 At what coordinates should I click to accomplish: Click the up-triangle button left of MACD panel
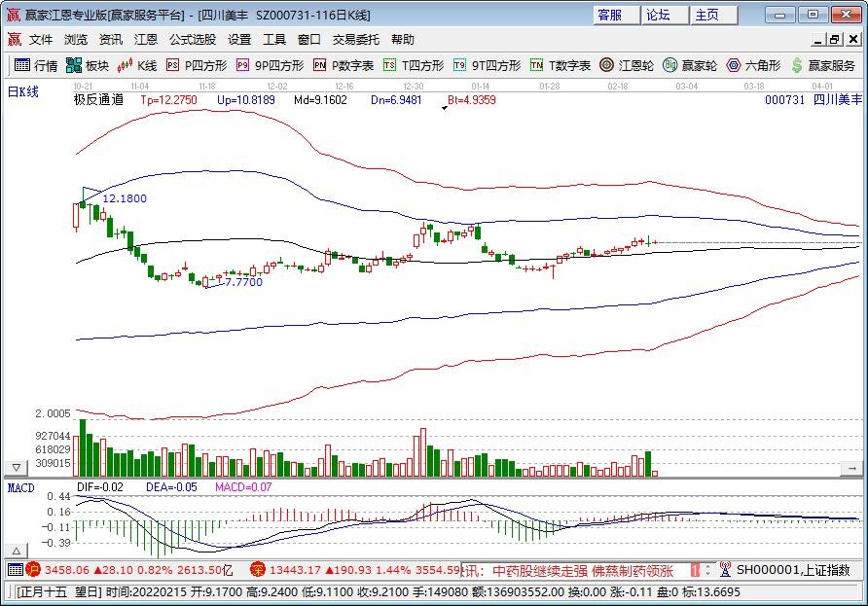tap(16, 552)
